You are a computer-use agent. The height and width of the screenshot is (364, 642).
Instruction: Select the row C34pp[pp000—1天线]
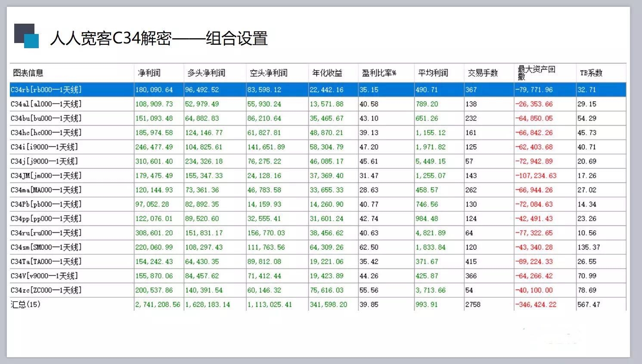pyautogui.click(x=318, y=219)
